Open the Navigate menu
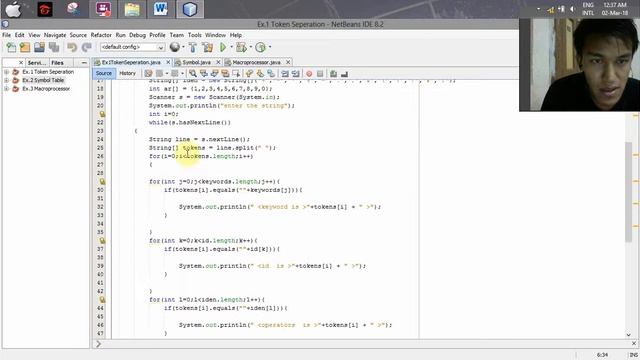The height and width of the screenshot is (360, 640). click(55, 35)
